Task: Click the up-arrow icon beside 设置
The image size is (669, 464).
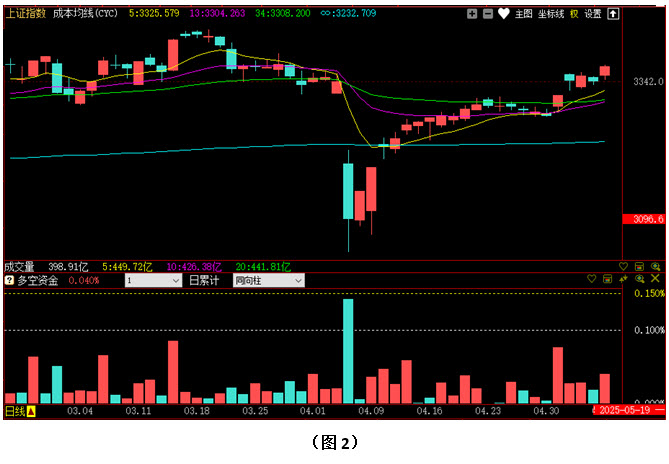Action: tap(613, 14)
